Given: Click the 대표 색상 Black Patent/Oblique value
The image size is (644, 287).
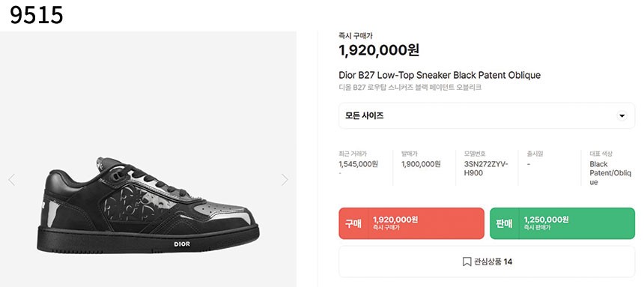Looking at the screenshot, I should coord(610,173).
